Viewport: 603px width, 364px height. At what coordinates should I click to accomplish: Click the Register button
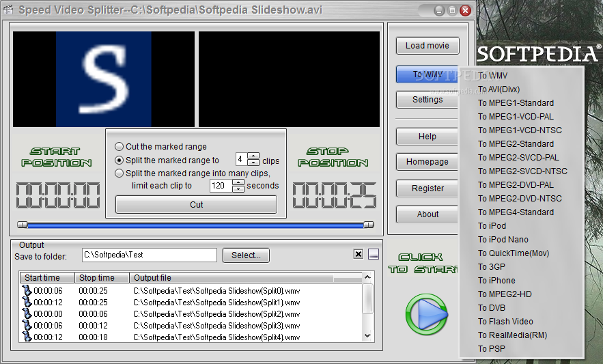tap(427, 188)
